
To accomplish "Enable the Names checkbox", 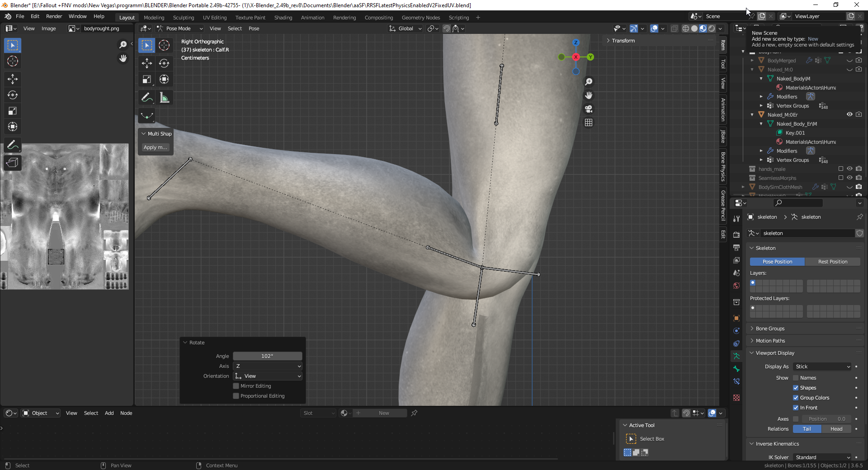I will 796,378.
